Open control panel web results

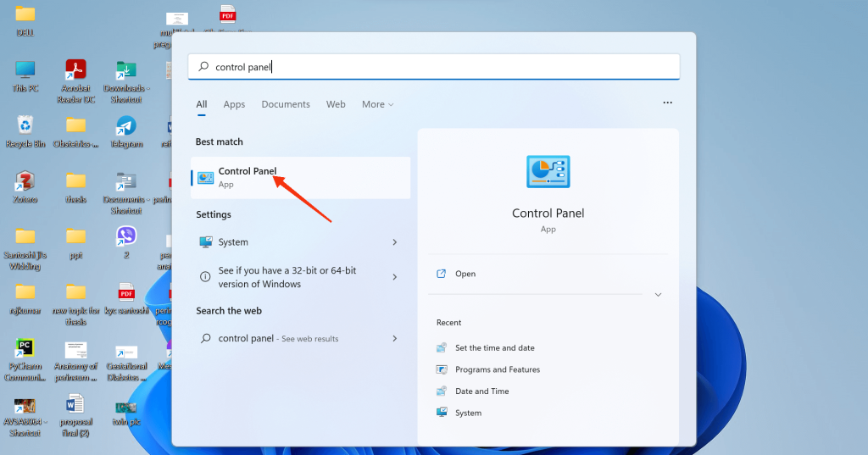click(x=301, y=338)
